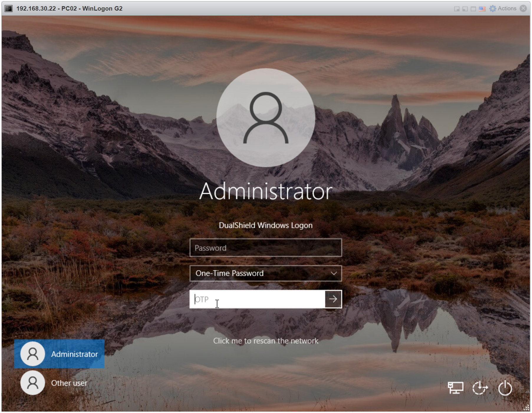Click the network connection icon
The height and width of the screenshot is (413, 532).
[x=455, y=388]
